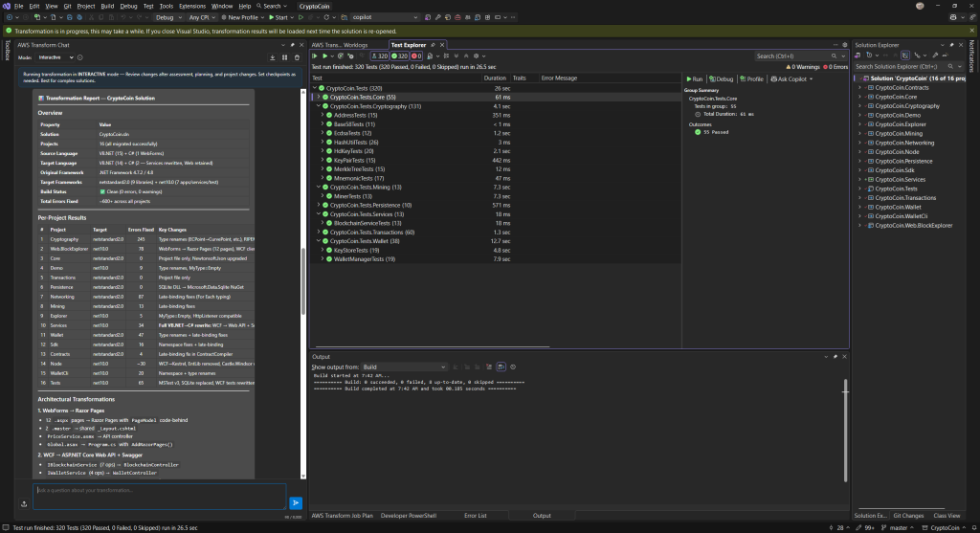
Task: Click the Test Explorer horizontal scrollbar
Action: pyautogui.click(x=433, y=346)
